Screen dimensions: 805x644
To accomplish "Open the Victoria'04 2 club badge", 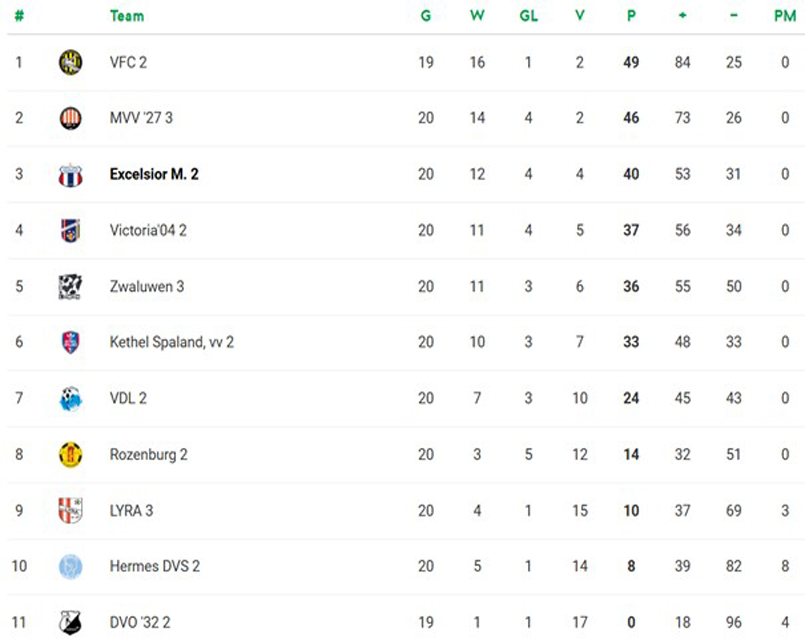I will point(70,230).
